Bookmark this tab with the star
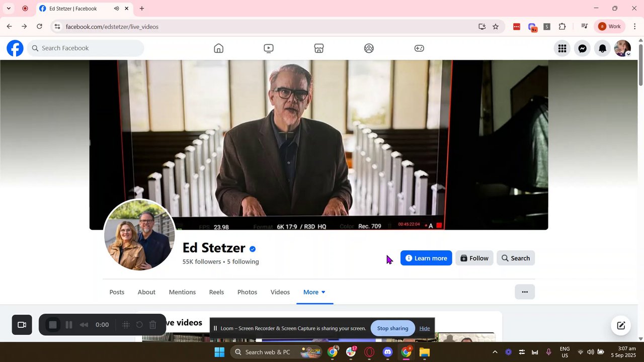644x362 pixels. coord(496,27)
